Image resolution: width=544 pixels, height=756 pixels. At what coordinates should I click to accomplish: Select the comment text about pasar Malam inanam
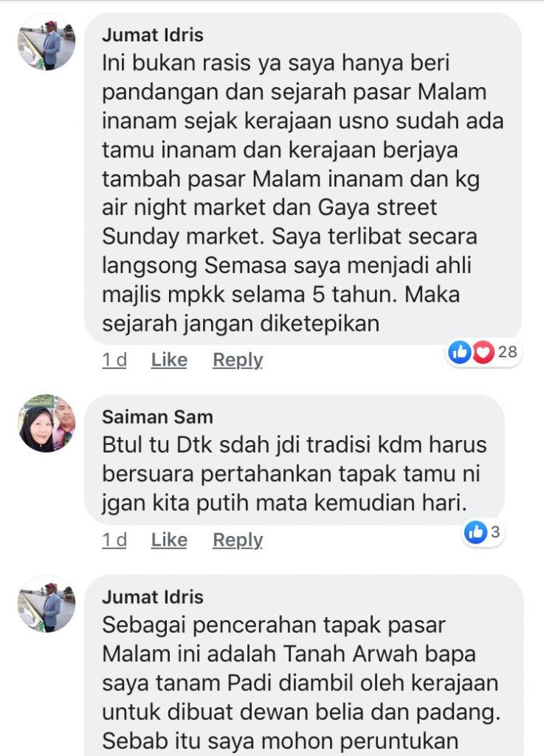[303, 193]
